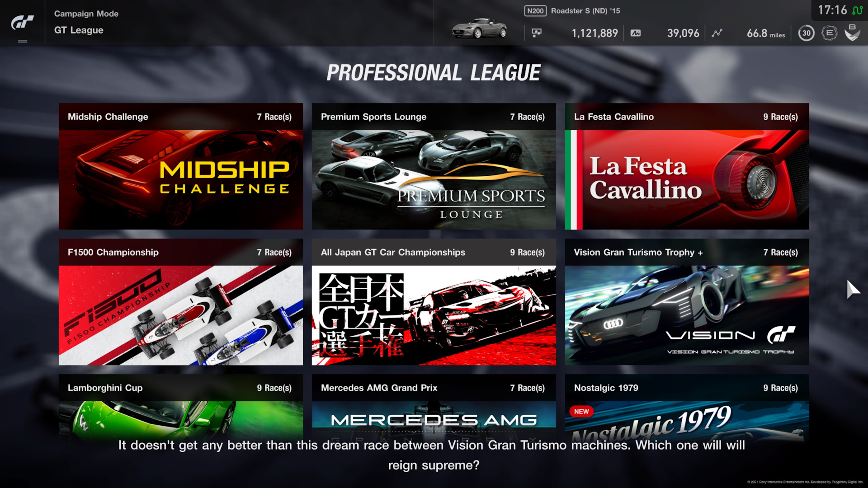The image size is (868, 488).
Task: Open the distance graph icon next to 66.8 miles
Action: 717,33
